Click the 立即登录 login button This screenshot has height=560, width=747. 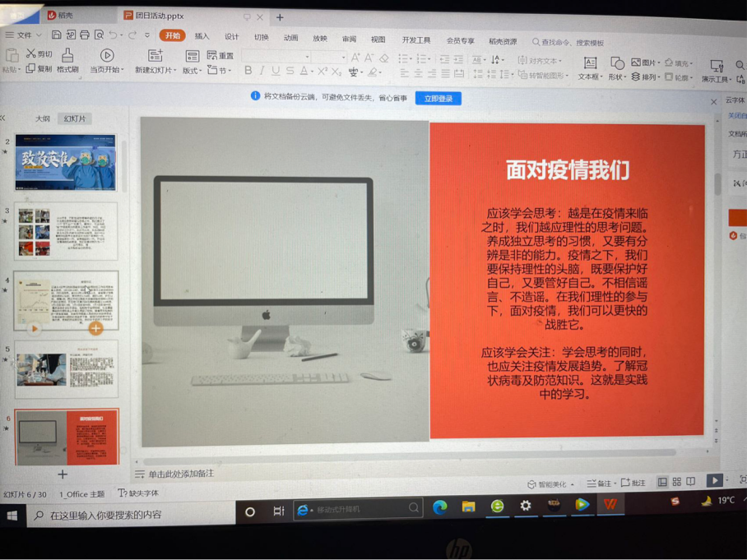(x=438, y=99)
